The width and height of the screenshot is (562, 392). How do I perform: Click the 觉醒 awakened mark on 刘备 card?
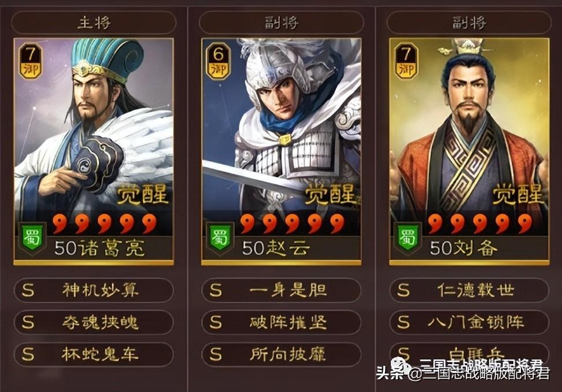pyautogui.click(x=518, y=195)
